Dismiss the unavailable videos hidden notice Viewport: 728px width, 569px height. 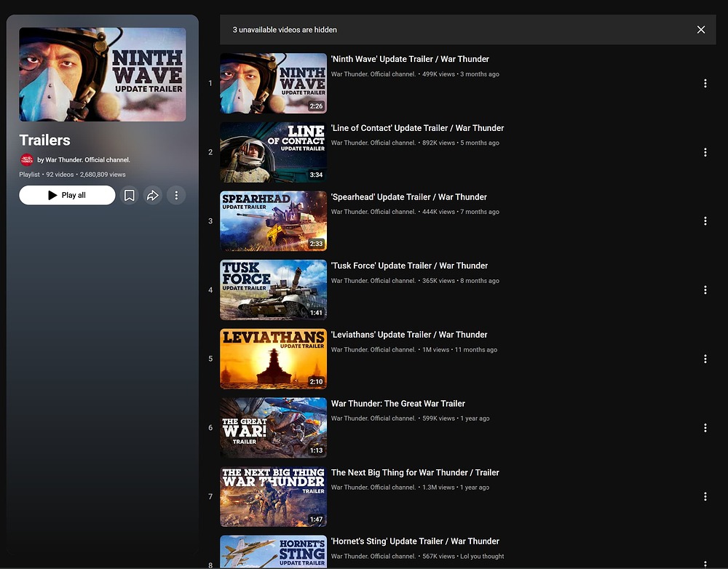(700, 30)
